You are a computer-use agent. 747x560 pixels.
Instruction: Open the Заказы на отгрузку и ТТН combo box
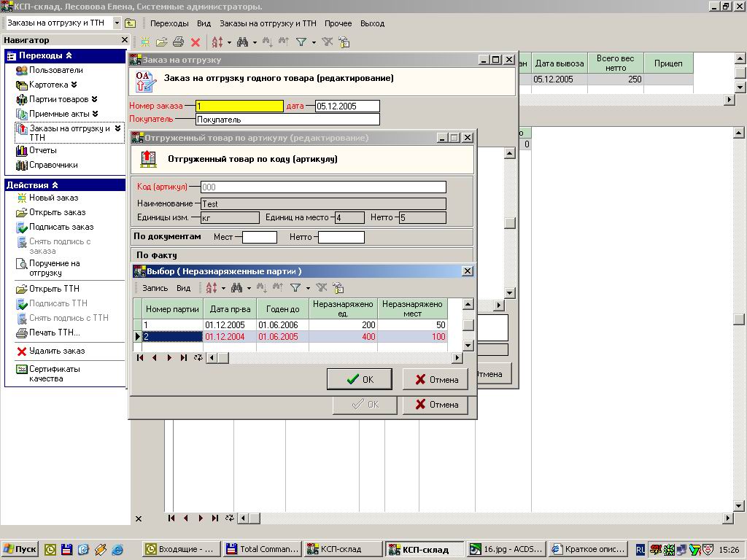click(x=117, y=23)
